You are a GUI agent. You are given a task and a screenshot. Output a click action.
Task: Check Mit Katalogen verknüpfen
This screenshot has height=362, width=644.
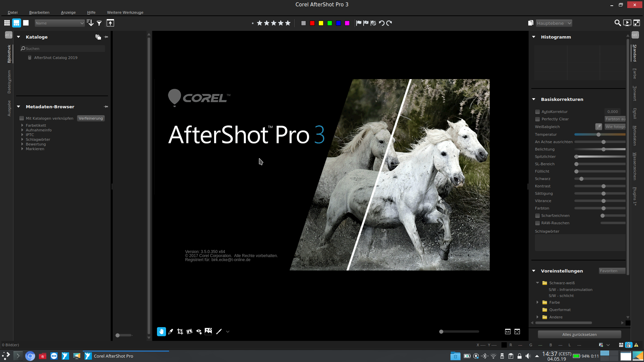[x=22, y=118]
